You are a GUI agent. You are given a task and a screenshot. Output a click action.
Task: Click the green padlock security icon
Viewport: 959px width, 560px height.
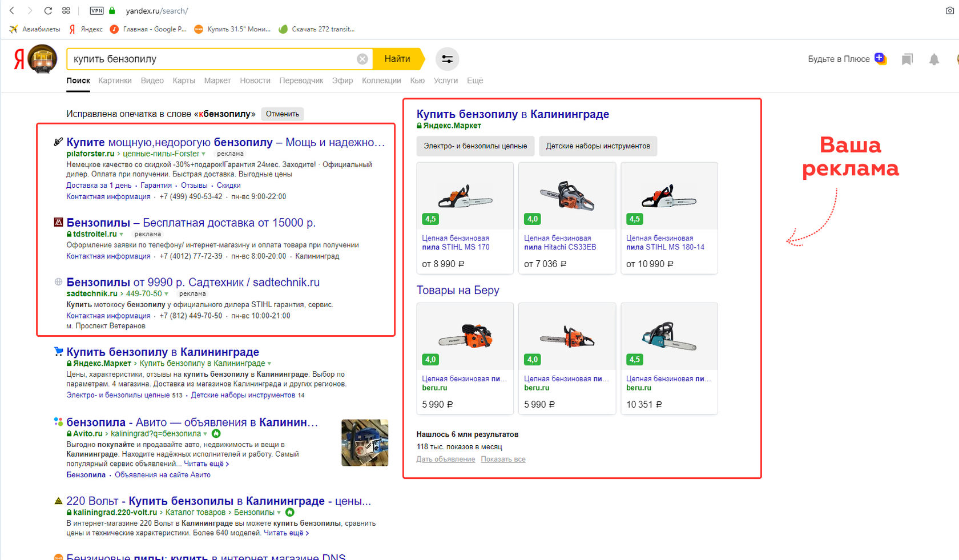click(112, 10)
